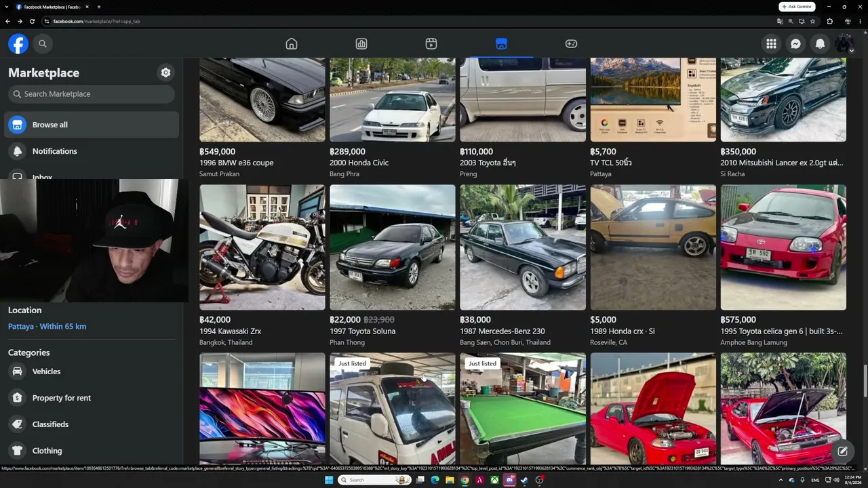Viewport: 868px width, 488px height.
Task: Open the Windows Start menu
Action: 329,480
